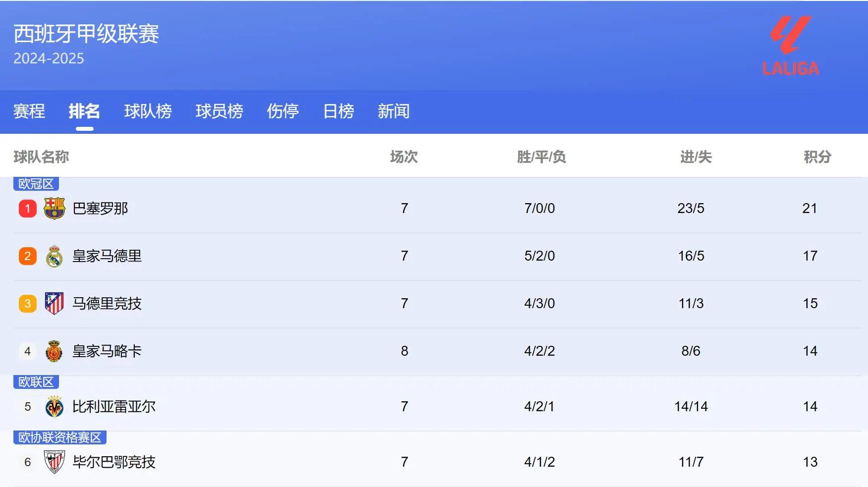This screenshot has width=868, height=487.
Task: Open the 赛程 schedule tab
Action: (29, 111)
